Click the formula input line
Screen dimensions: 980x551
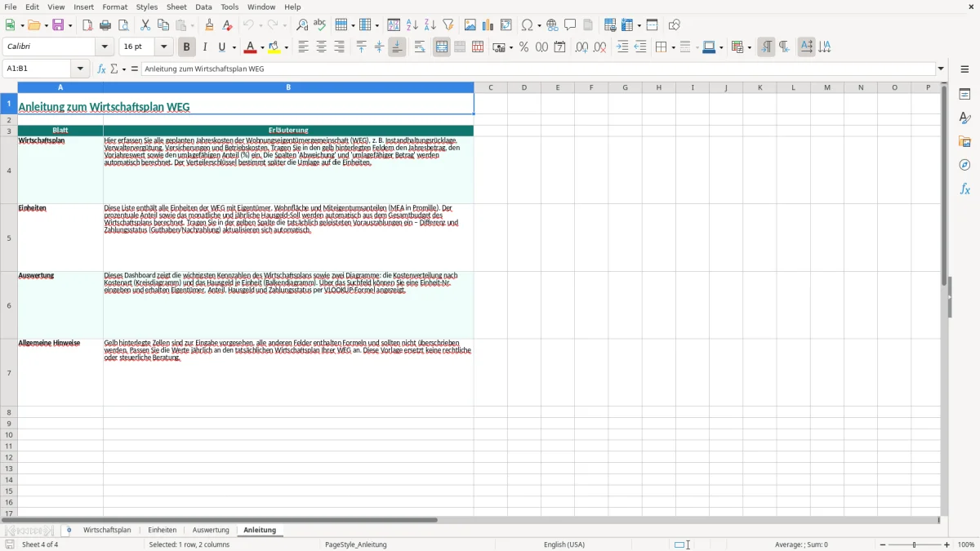(x=538, y=69)
